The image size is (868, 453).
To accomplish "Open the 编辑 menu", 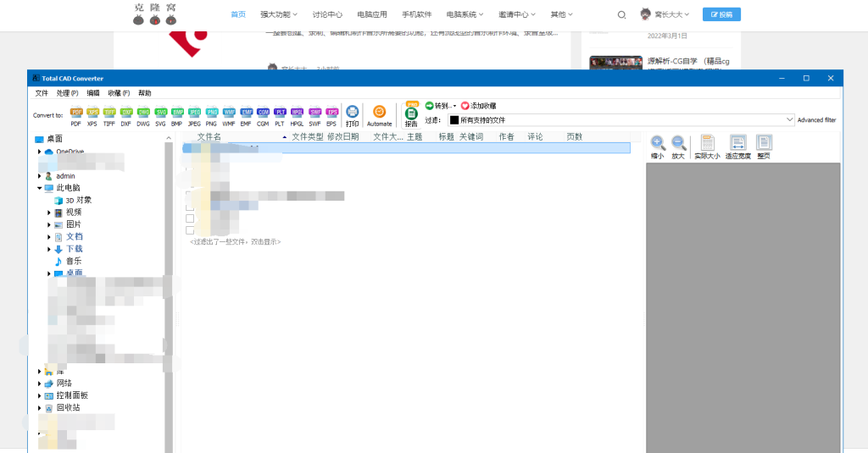I will [93, 93].
